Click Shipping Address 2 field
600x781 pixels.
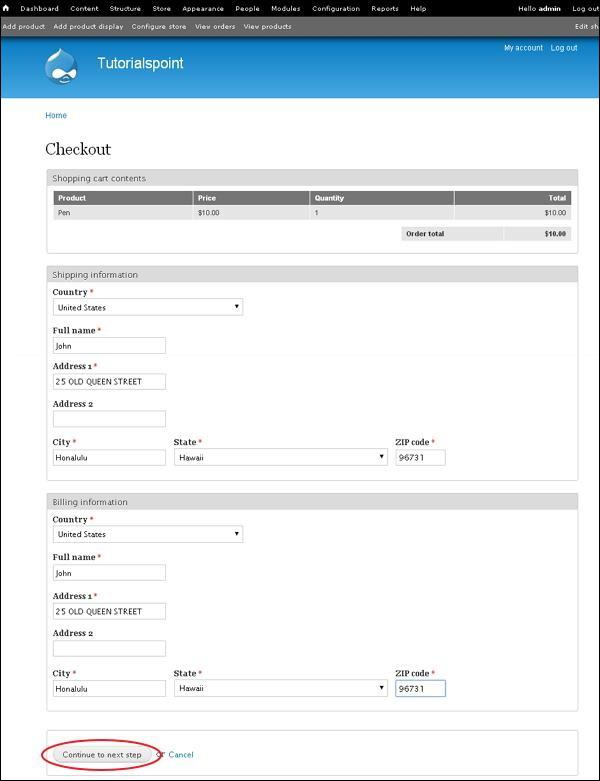(x=109, y=419)
